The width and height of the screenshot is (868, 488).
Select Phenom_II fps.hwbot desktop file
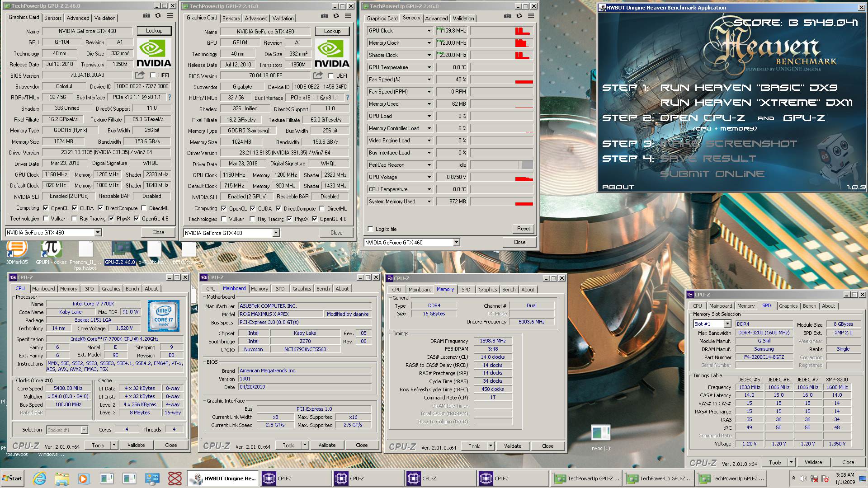tap(85, 255)
